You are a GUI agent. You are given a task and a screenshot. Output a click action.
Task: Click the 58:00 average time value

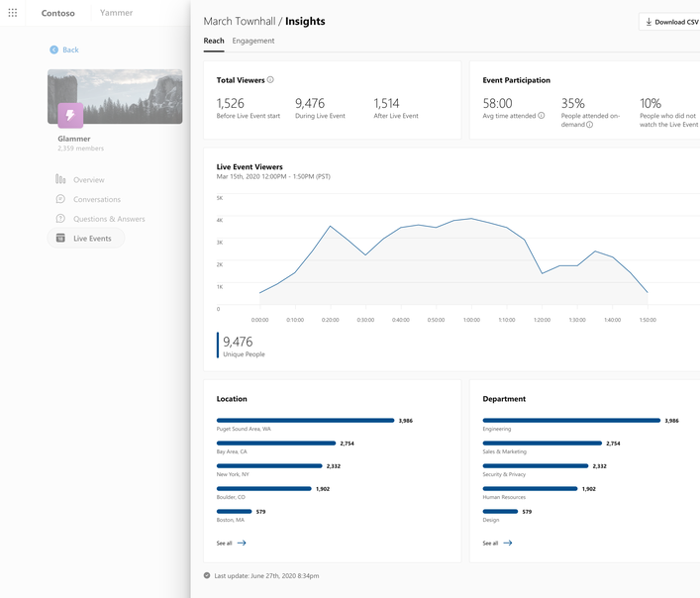point(497,104)
